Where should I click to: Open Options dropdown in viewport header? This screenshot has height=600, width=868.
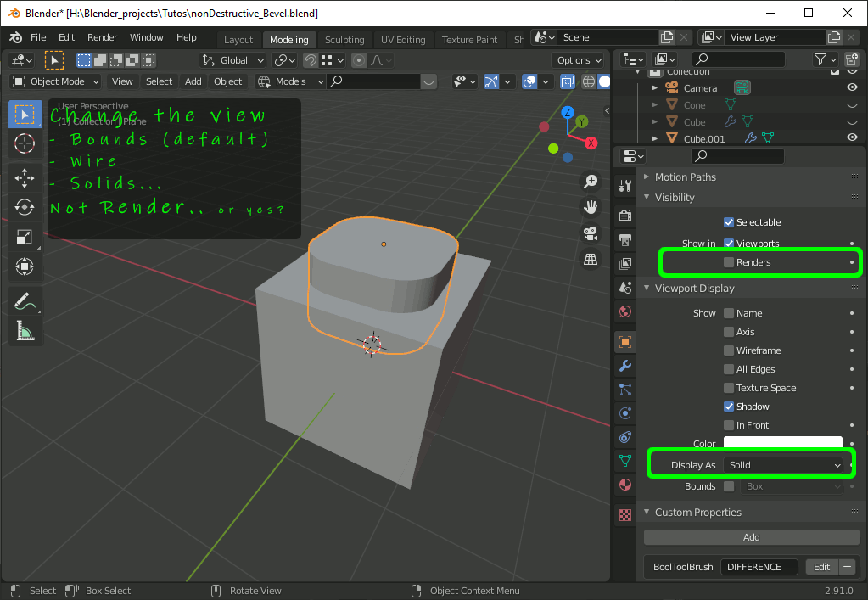[579, 60]
